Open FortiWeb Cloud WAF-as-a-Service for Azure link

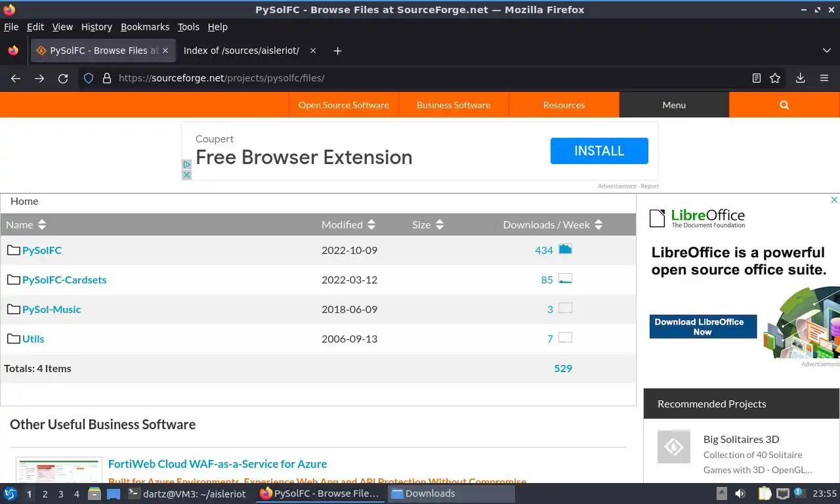[217, 464]
